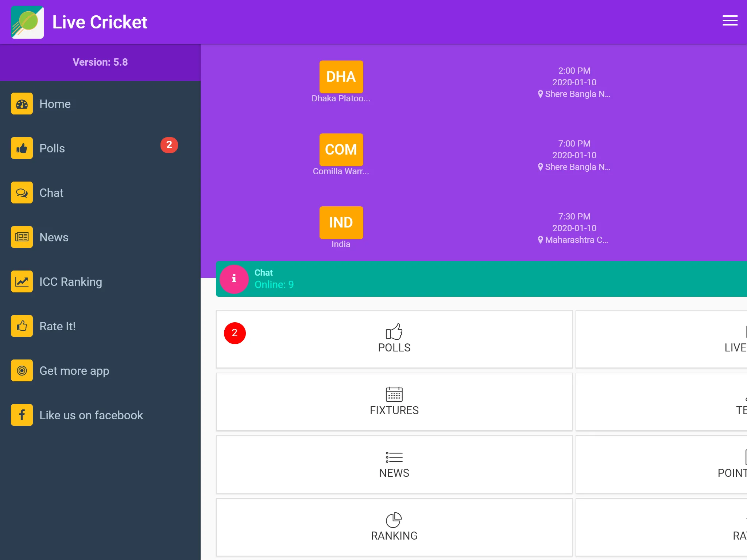
Task: Click the ICC Ranking trend icon
Action: [x=22, y=281]
